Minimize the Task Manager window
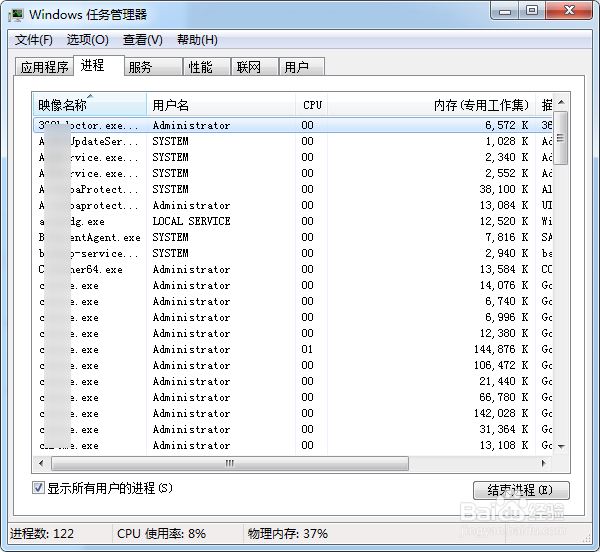This screenshot has height=552, width=600. (505, 11)
